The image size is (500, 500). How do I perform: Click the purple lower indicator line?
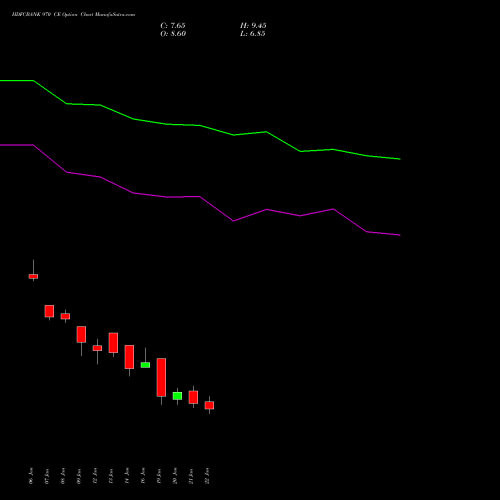[x=200, y=197]
